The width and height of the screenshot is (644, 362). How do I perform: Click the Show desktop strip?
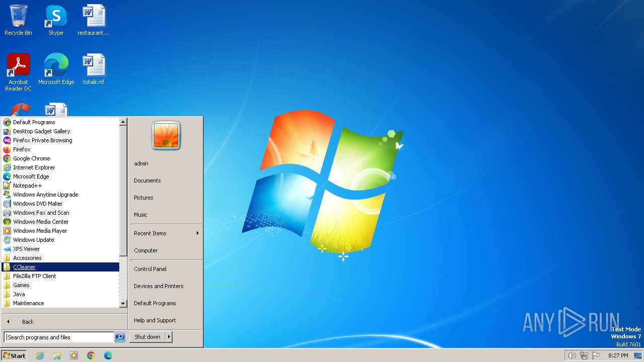click(638, 355)
